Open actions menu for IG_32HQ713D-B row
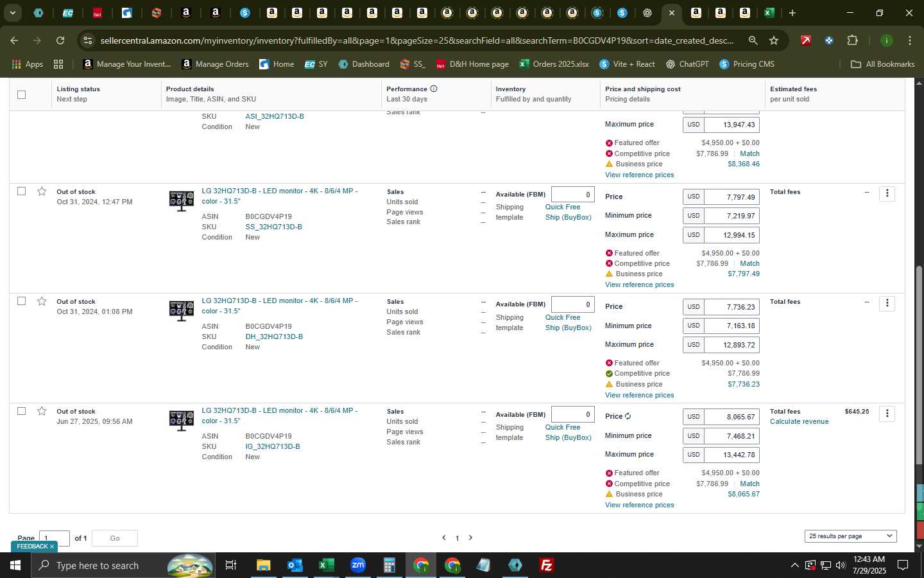Screen dimensions: 924x578 [x=887, y=414]
